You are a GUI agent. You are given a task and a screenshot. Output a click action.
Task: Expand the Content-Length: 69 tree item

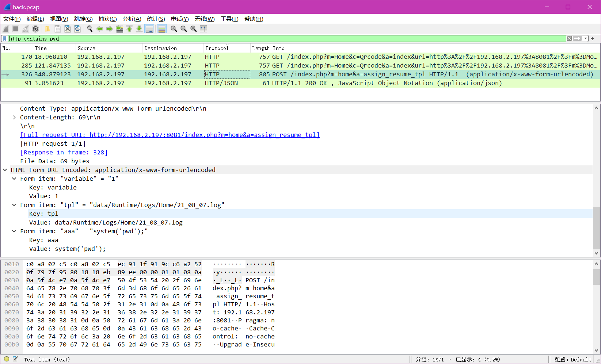pyautogui.click(x=14, y=118)
